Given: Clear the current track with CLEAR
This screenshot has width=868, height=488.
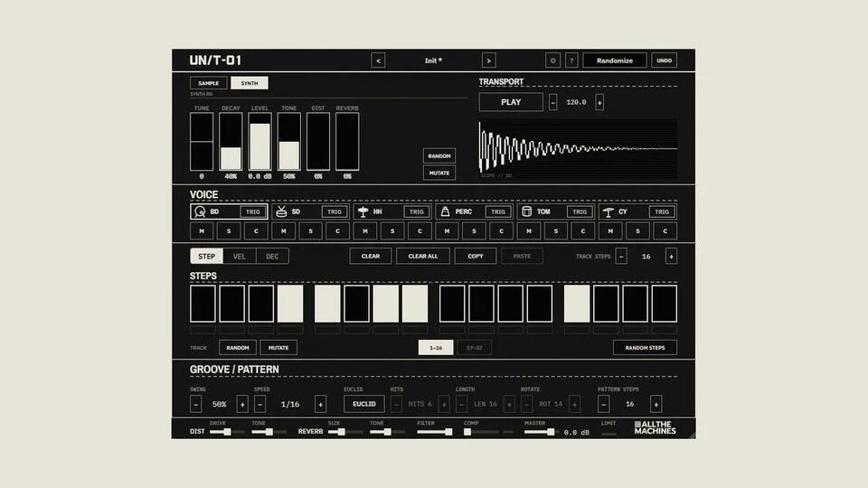Looking at the screenshot, I should (371, 256).
